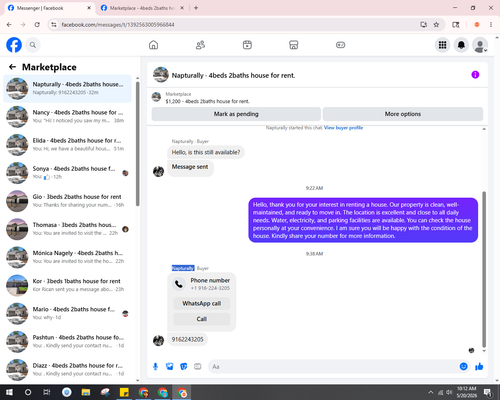The image size is (500, 400).
Task: Click the chat messages scrollbar
Action: click(484, 269)
